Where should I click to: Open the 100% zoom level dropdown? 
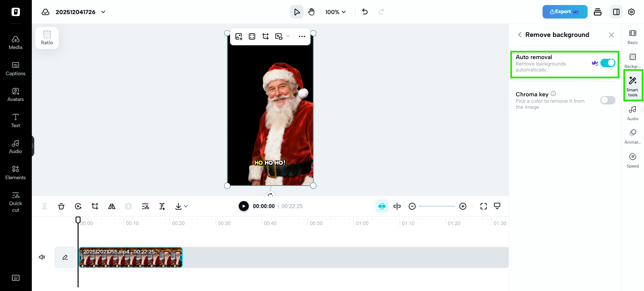click(x=335, y=12)
